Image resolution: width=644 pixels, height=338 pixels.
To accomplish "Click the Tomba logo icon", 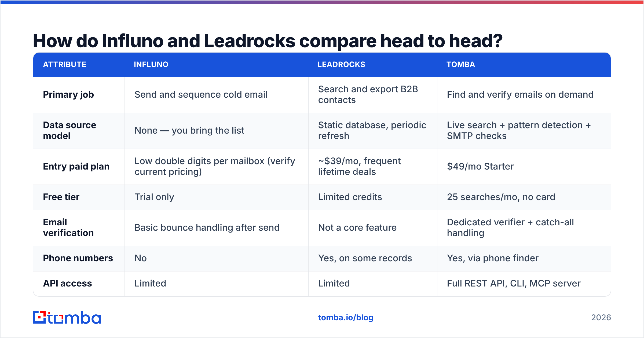I will click(67, 317).
